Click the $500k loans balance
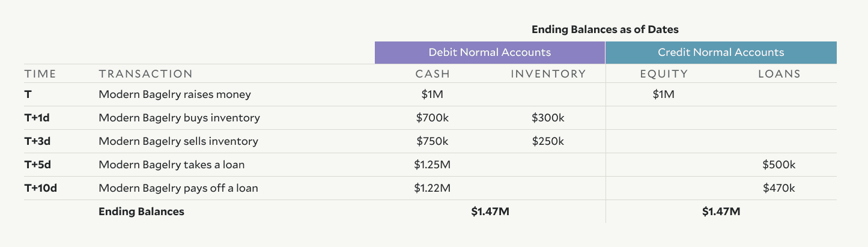Screen dimensions: 868x247 pyautogui.click(x=779, y=165)
